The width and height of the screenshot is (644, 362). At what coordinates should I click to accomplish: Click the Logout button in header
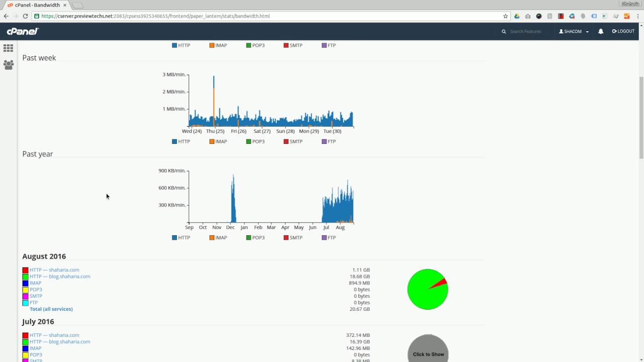click(623, 31)
